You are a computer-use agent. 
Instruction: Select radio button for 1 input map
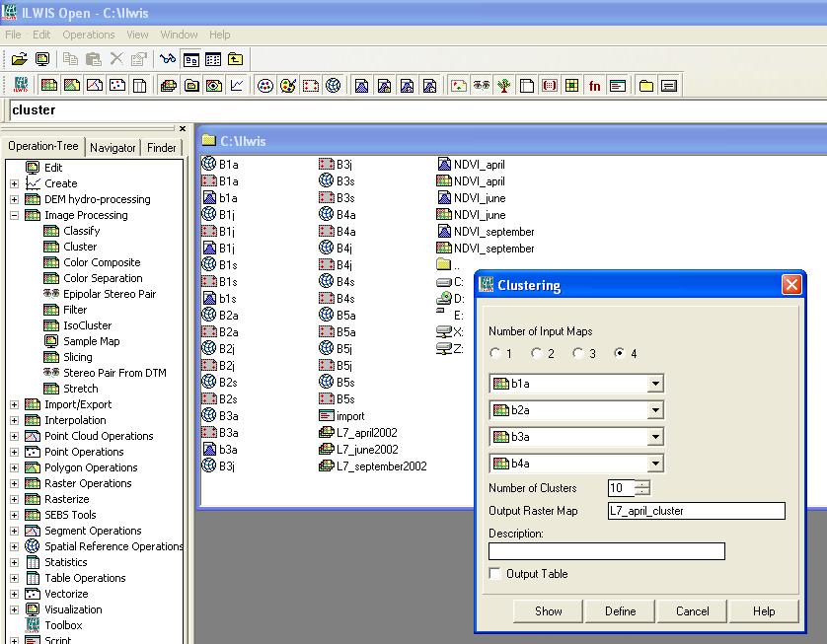494,353
